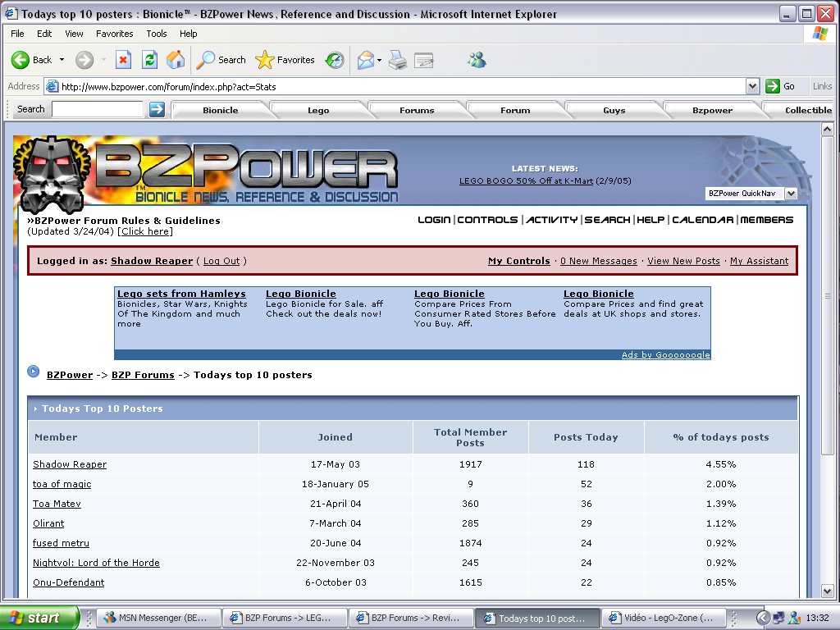Go back with the Back arrow icon

coord(21,60)
